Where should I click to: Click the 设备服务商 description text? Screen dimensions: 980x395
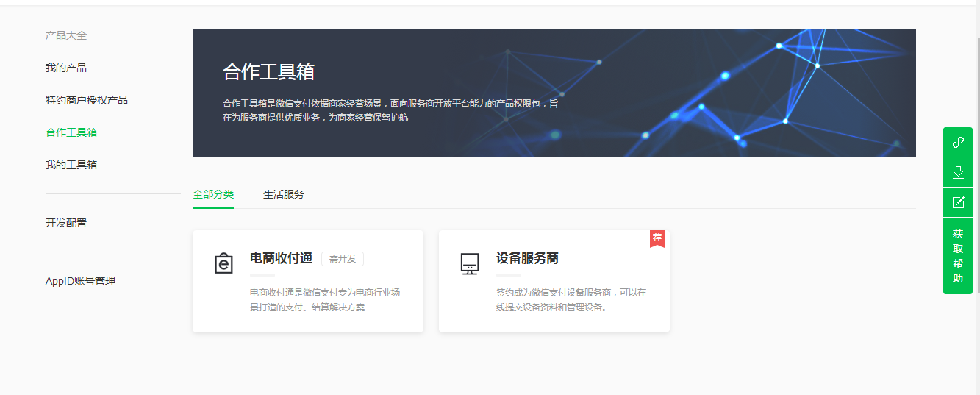click(x=571, y=299)
